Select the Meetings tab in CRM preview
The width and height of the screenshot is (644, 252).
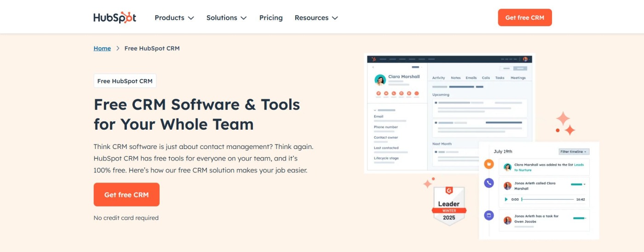tap(518, 78)
